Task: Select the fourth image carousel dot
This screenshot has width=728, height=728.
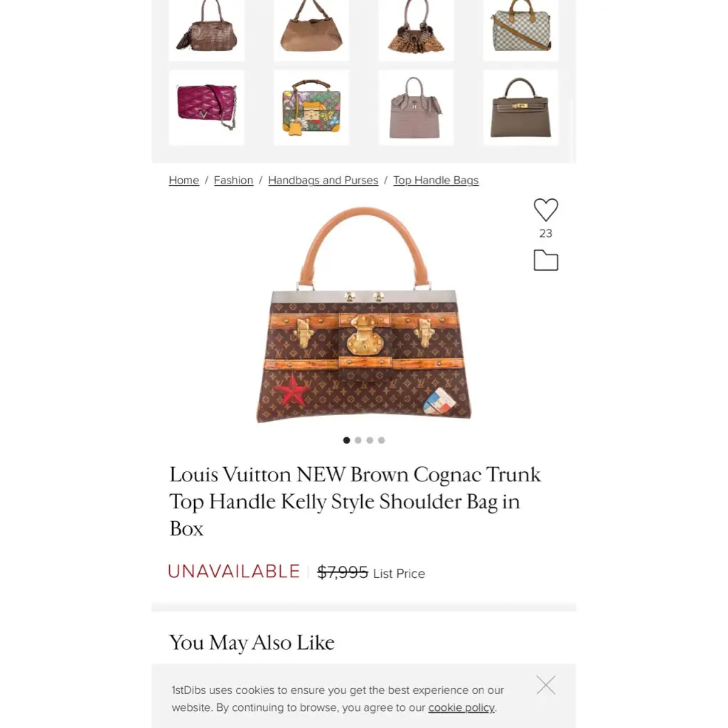Action: 381,440
